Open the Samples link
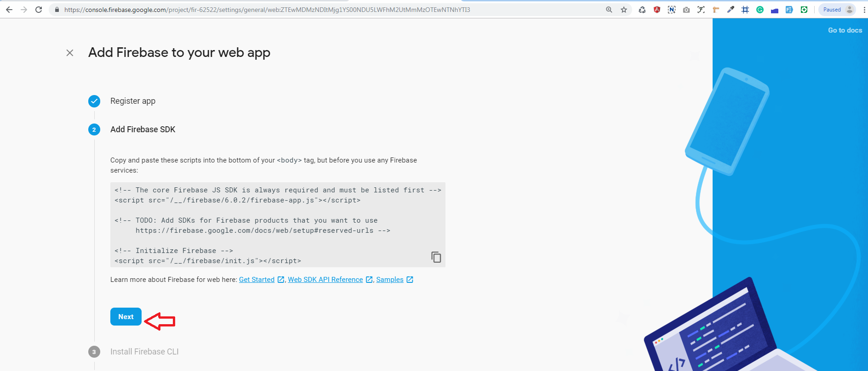The width and height of the screenshot is (868, 371). point(389,280)
